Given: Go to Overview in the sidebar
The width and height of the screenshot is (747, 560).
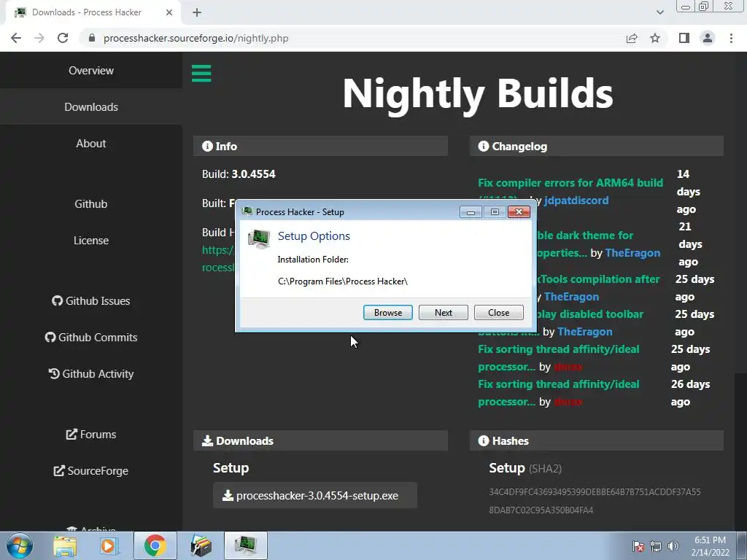Looking at the screenshot, I should 91,71.
